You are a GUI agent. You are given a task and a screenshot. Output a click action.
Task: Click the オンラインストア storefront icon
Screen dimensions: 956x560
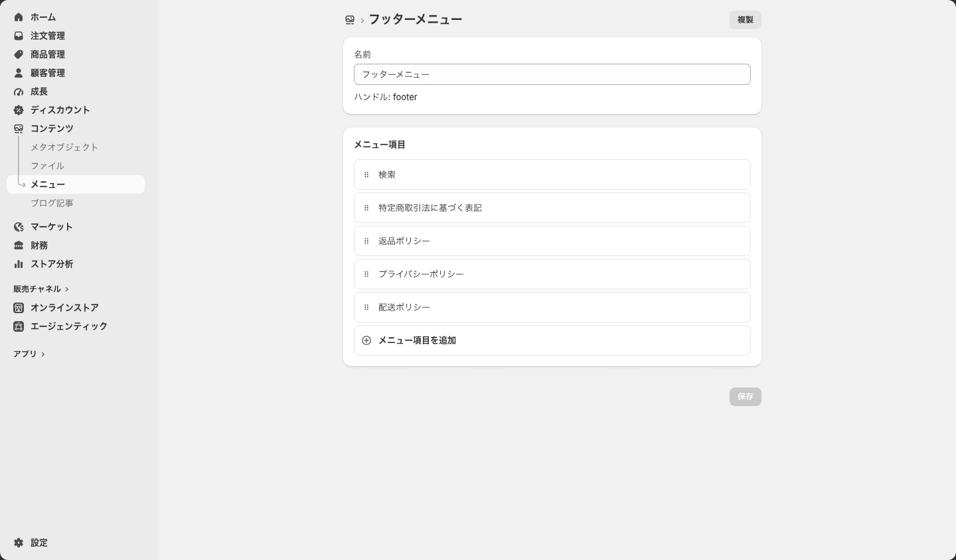[x=19, y=308]
